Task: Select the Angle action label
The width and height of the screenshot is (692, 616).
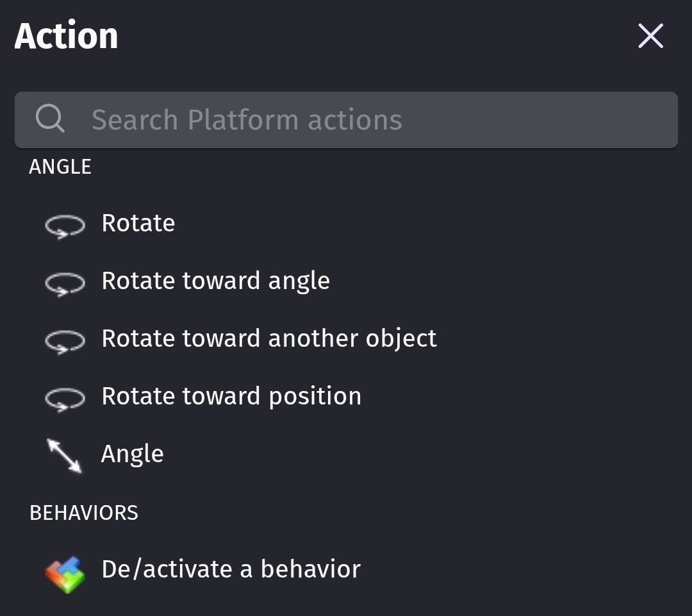Action: pos(133,454)
